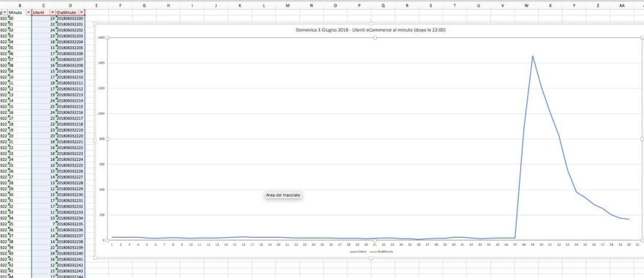The image size is (644, 278).
Task: Select column F header
Action: 120,5
